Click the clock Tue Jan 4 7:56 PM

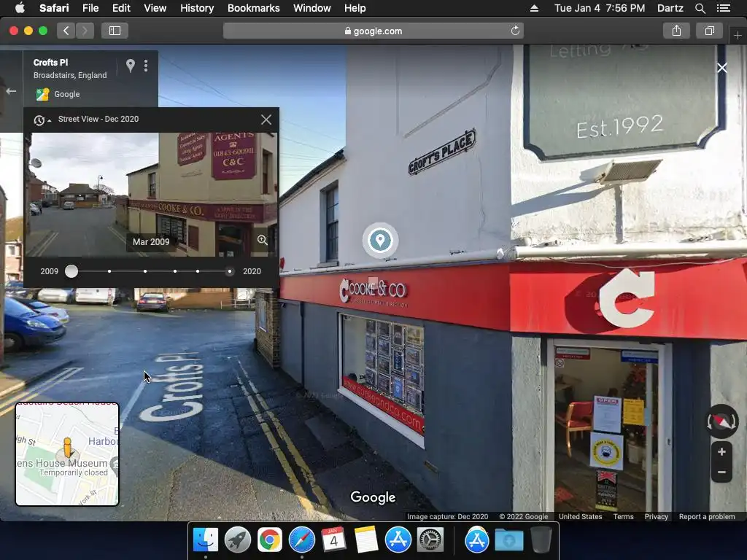[600, 8]
